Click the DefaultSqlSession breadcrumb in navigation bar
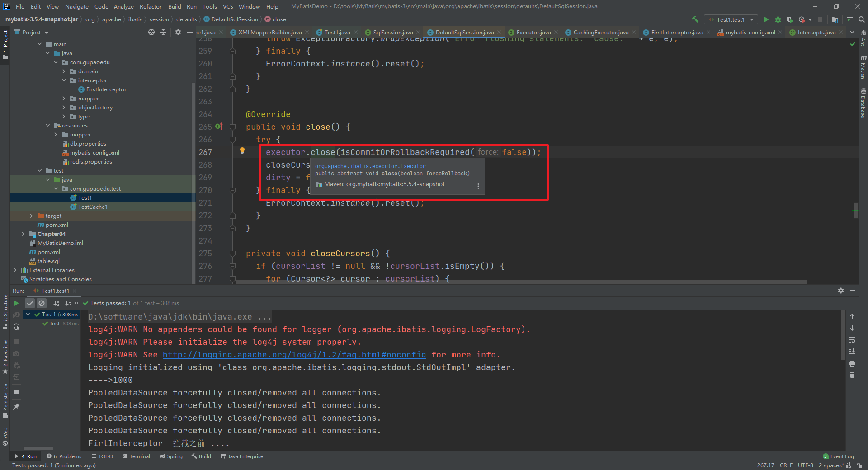Viewport: 868px width, 470px height. pyautogui.click(x=231, y=19)
